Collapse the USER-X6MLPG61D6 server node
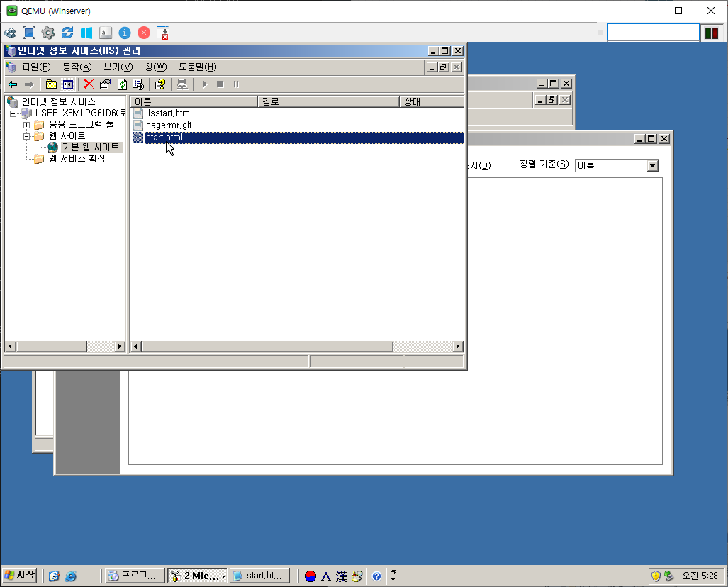The width and height of the screenshot is (728, 587). click(13, 113)
